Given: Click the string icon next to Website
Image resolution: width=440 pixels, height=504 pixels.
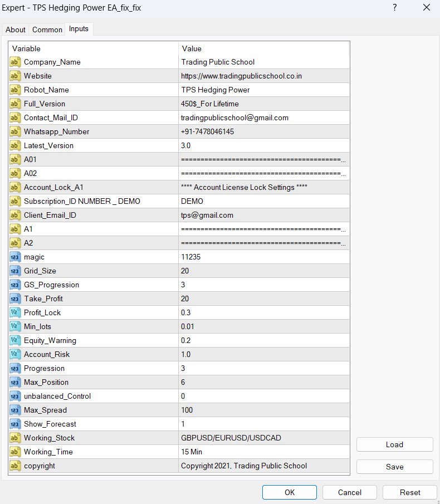Looking at the screenshot, I should (x=16, y=76).
